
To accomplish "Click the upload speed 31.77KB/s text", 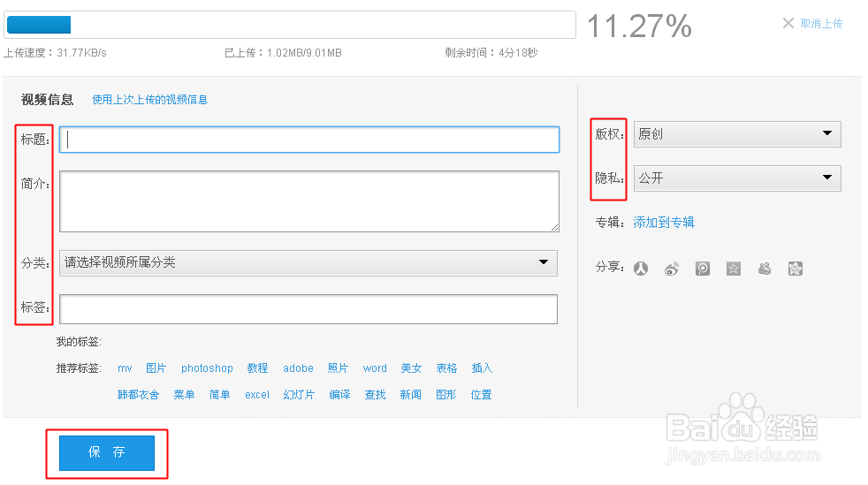I will click(55, 53).
